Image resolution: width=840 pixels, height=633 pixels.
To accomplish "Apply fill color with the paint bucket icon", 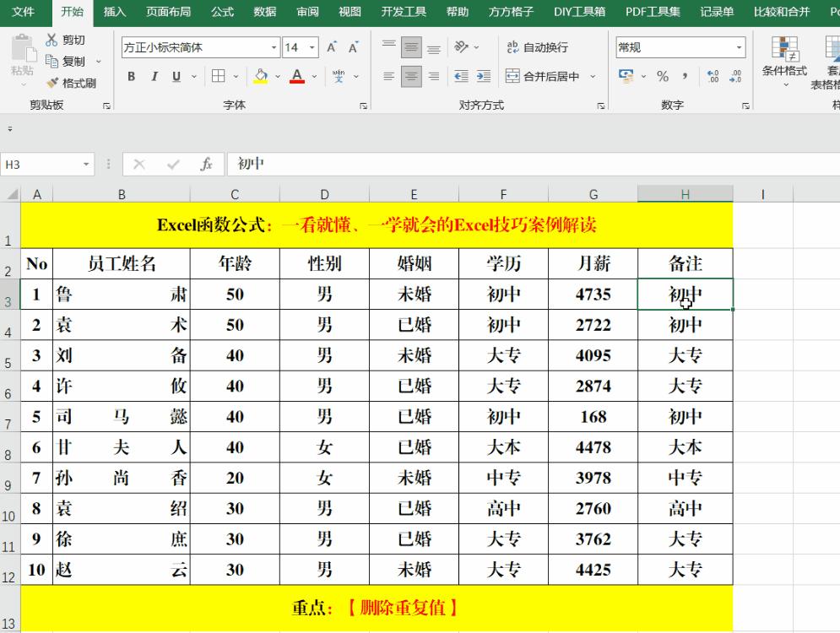I will [x=259, y=77].
